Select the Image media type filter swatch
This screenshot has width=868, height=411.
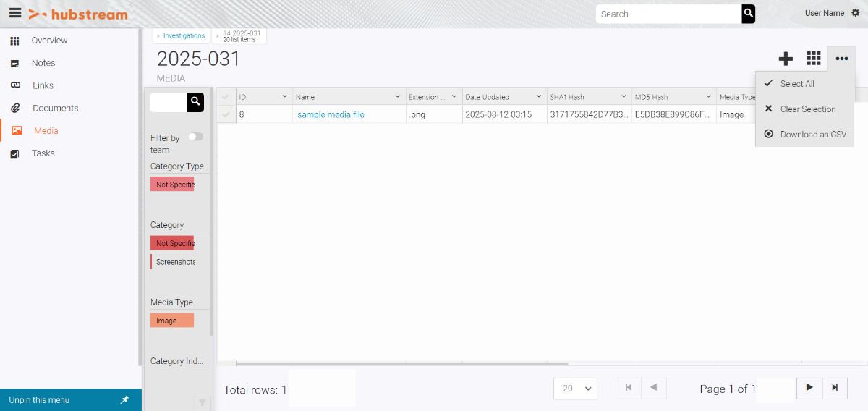[x=171, y=321]
